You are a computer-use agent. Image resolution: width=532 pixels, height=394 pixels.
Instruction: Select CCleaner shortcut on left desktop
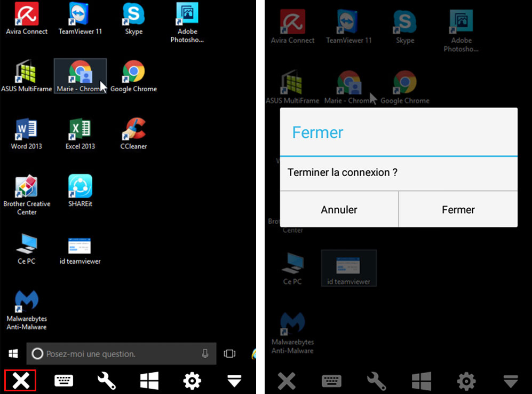click(x=134, y=134)
